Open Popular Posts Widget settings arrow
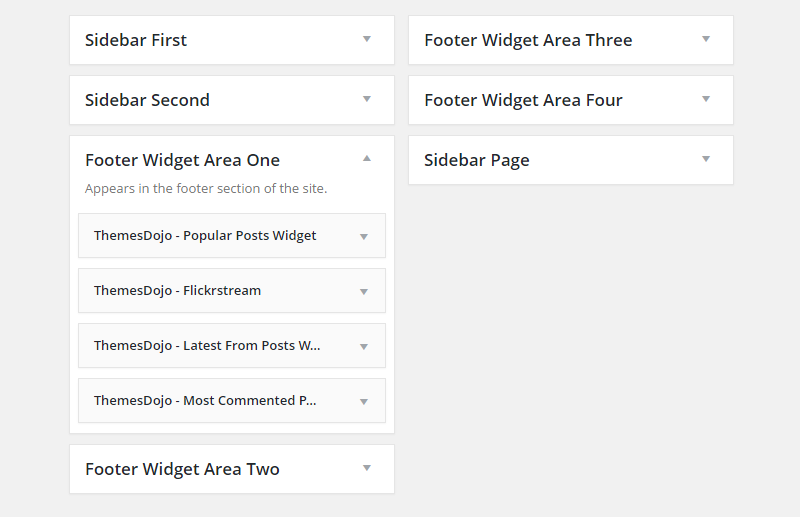The image size is (800, 517). tap(364, 237)
